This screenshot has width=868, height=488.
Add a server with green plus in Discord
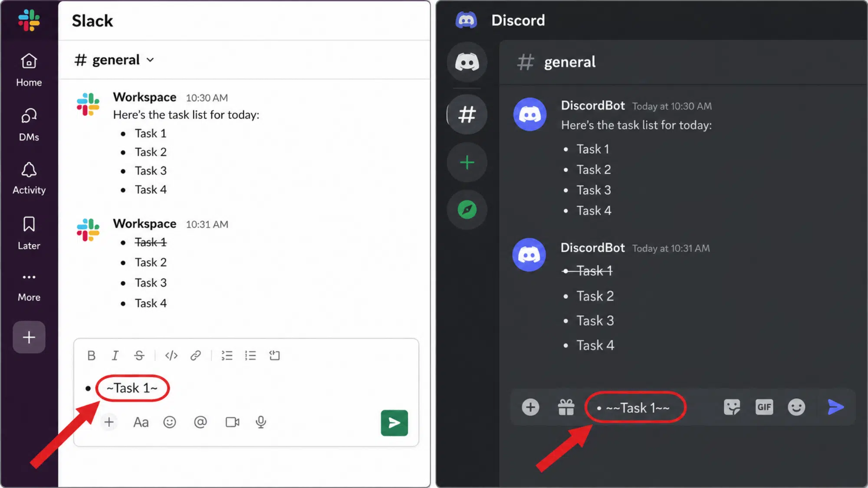click(467, 162)
